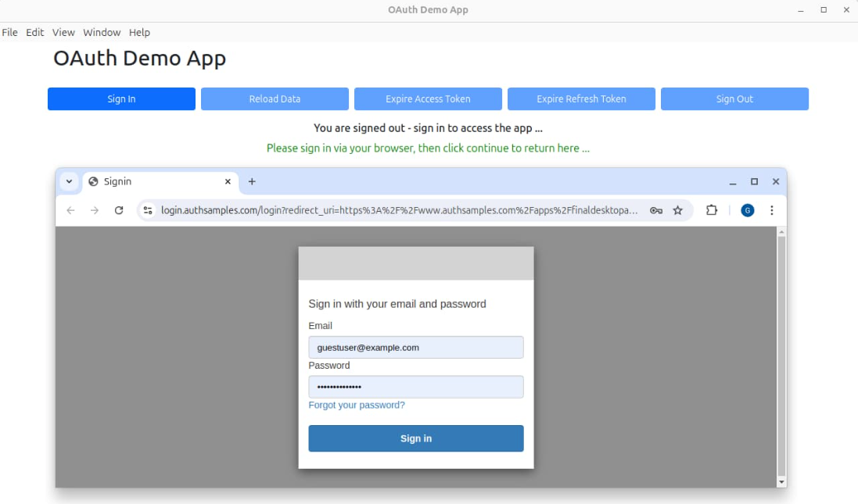Screen dimensions: 858x504
Task: Click the saved password key icon
Action: tap(656, 210)
